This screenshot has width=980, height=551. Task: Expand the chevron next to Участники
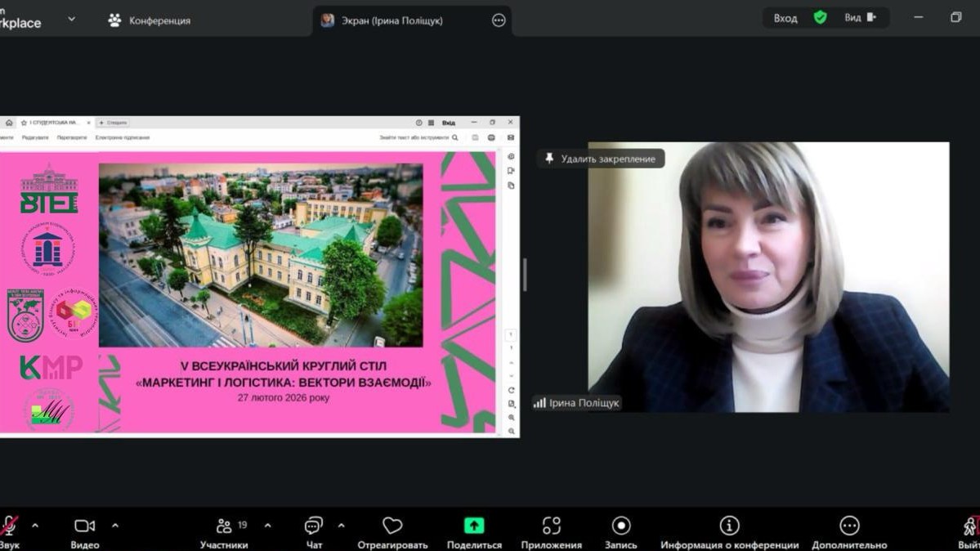[x=267, y=526]
